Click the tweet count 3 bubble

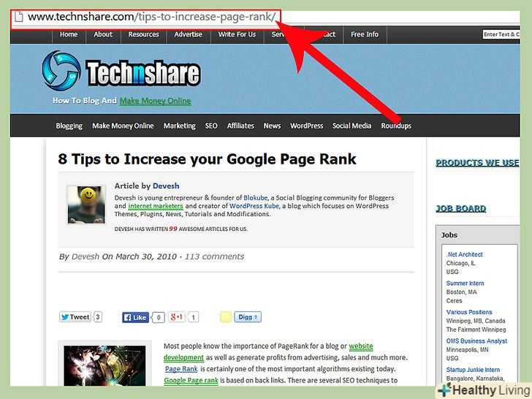tap(98, 317)
